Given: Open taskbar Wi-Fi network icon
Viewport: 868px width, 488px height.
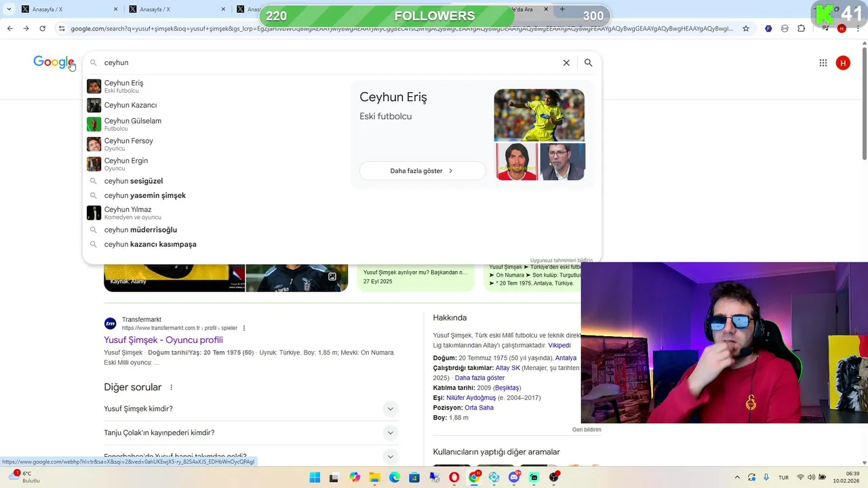Looking at the screenshot, I should point(800,478).
